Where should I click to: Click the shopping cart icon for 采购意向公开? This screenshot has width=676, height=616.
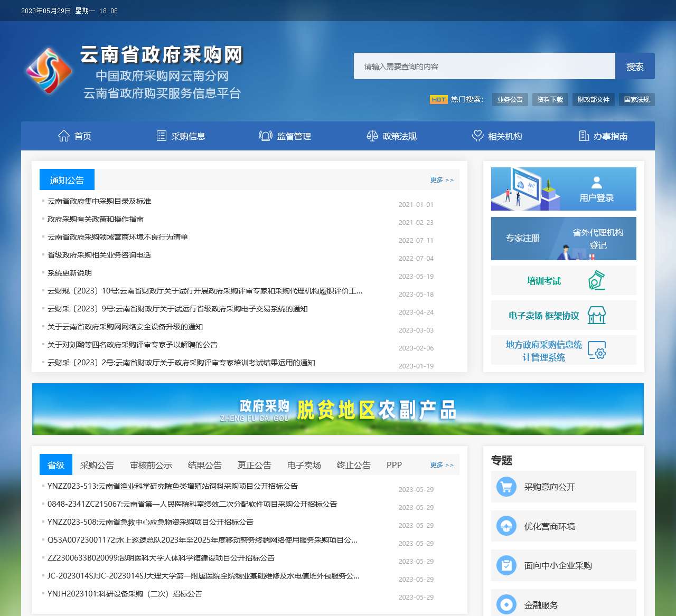click(506, 487)
